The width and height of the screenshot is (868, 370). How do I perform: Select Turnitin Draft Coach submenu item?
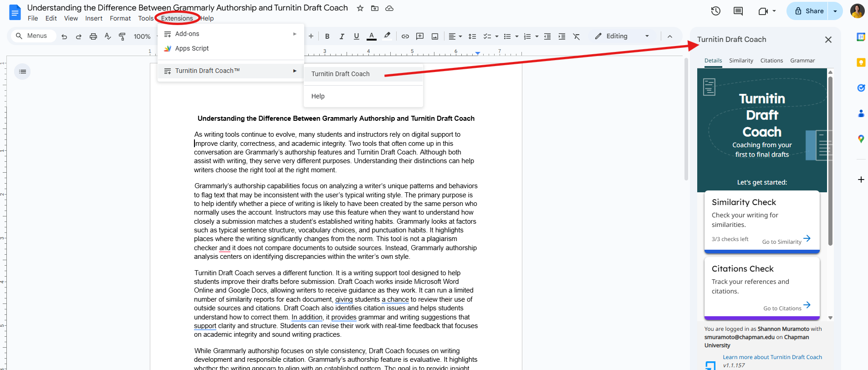340,74
